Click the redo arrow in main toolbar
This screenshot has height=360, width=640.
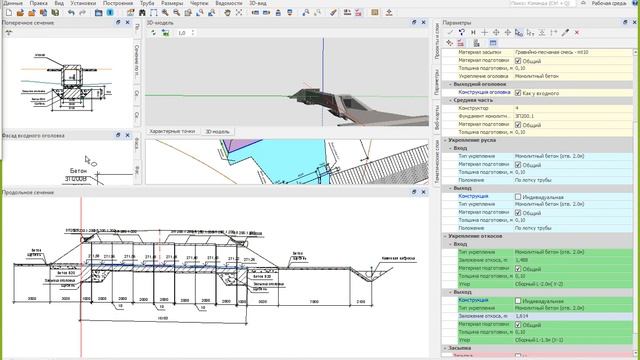(83, 13)
